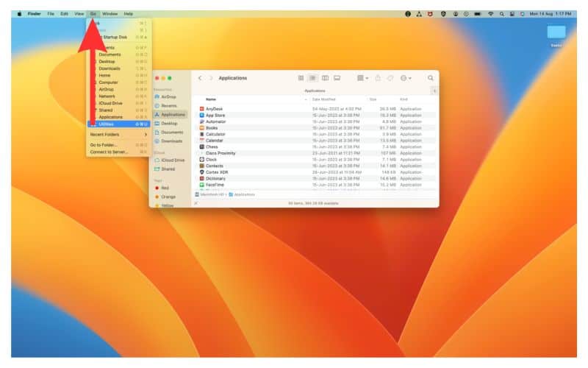Open the Window menu in menu bar
The width and height of the screenshot is (588, 368).
[x=110, y=14]
